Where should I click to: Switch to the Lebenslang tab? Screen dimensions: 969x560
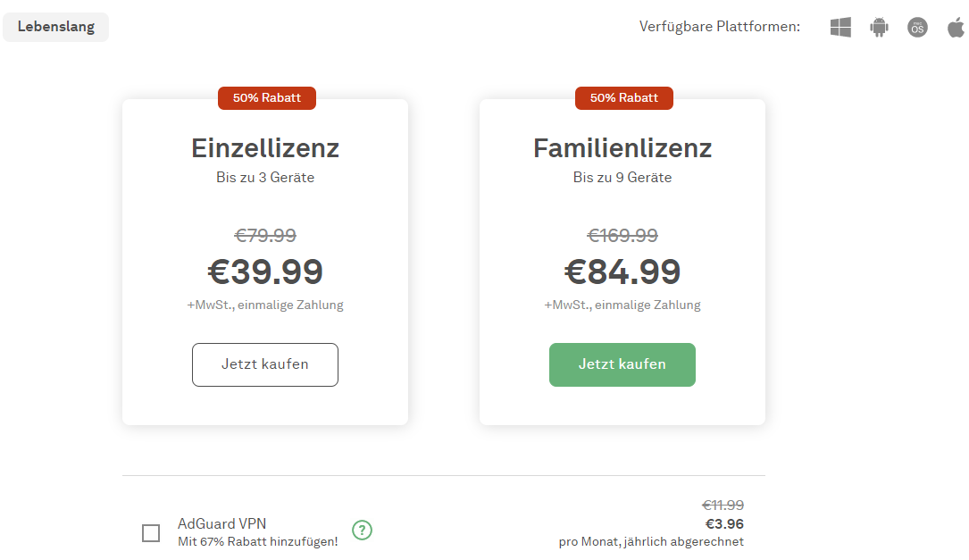pos(55,27)
